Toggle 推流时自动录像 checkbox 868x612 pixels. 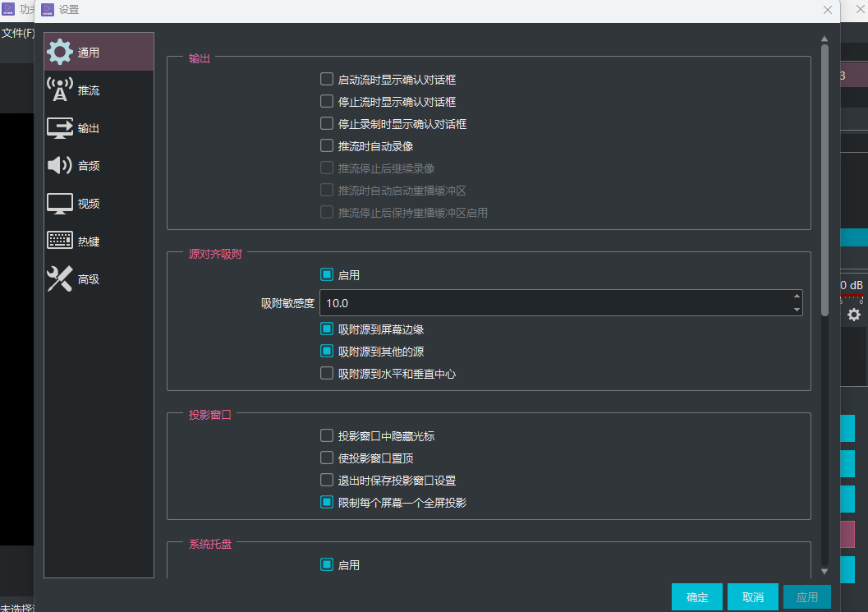click(327, 146)
